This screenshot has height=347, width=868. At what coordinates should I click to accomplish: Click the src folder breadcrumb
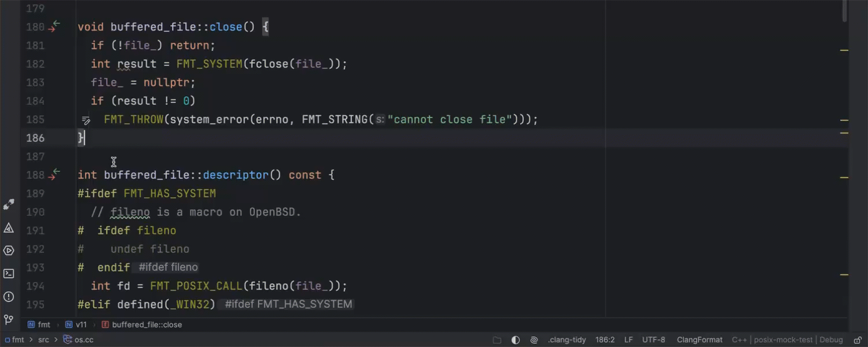coord(43,340)
